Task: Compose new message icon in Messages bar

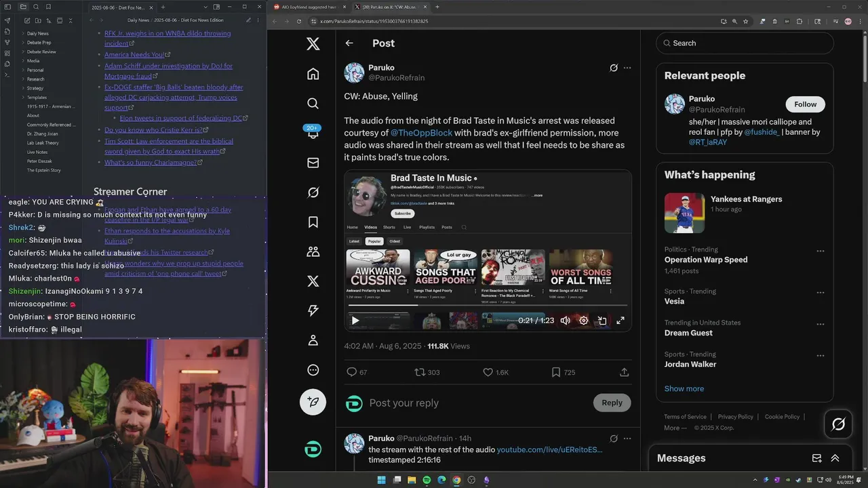Action: pyautogui.click(x=817, y=458)
